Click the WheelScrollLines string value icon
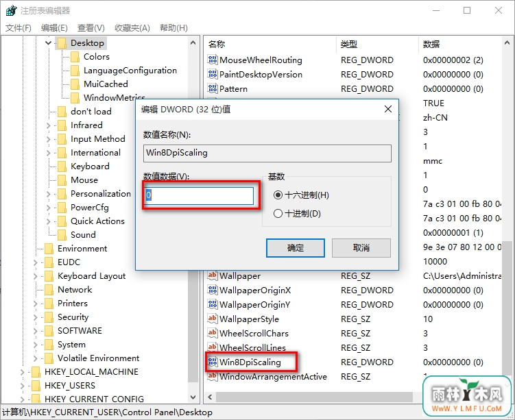 [213, 347]
